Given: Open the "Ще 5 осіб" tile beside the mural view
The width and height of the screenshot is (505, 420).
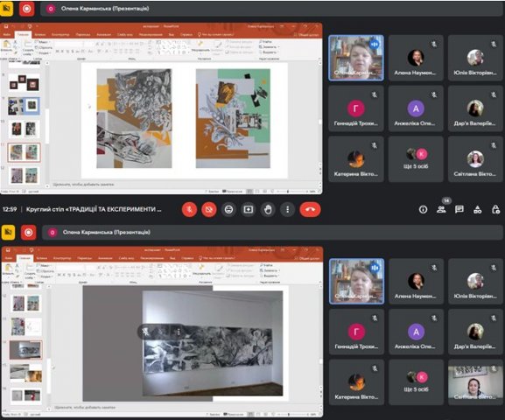Looking at the screenshot, I should point(416,382).
